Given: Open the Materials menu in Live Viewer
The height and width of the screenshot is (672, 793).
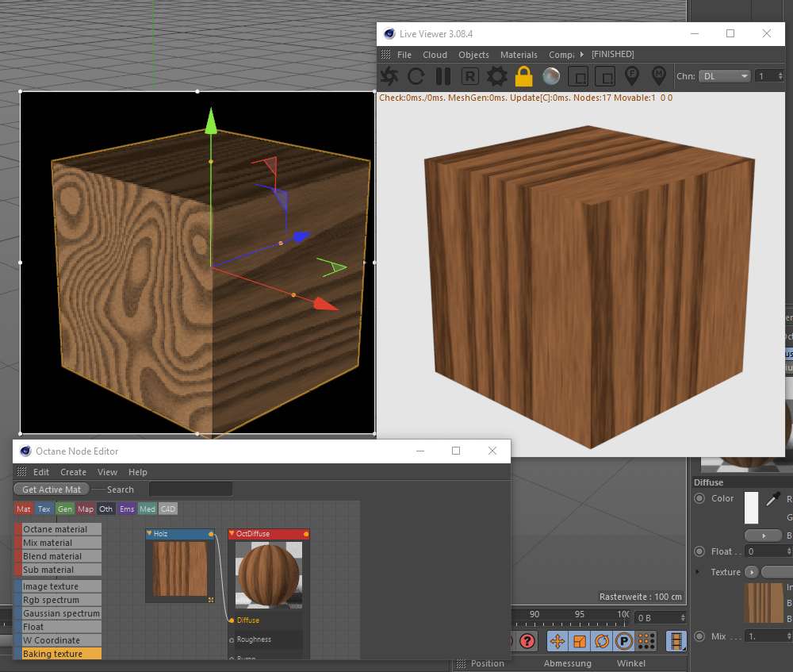Looking at the screenshot, I should 519,55.
